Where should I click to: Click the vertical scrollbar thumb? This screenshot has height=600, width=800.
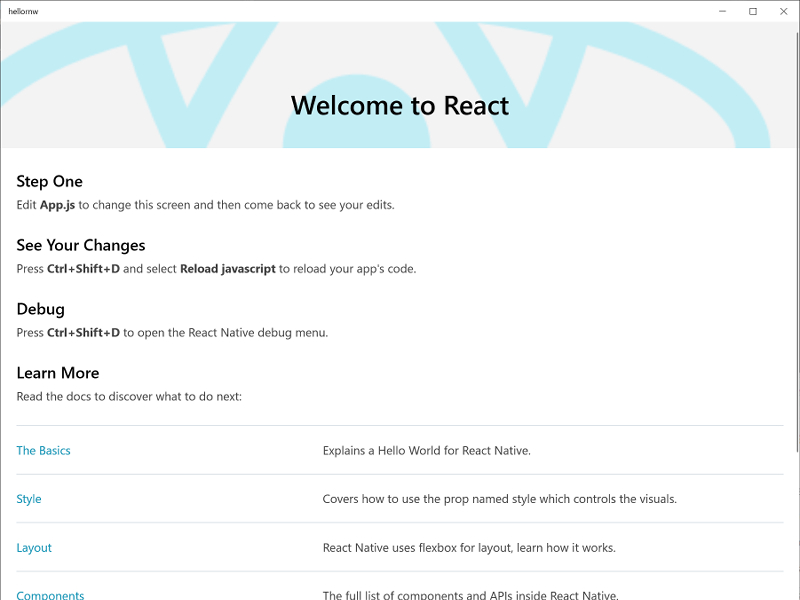click(x=797, y=241)
